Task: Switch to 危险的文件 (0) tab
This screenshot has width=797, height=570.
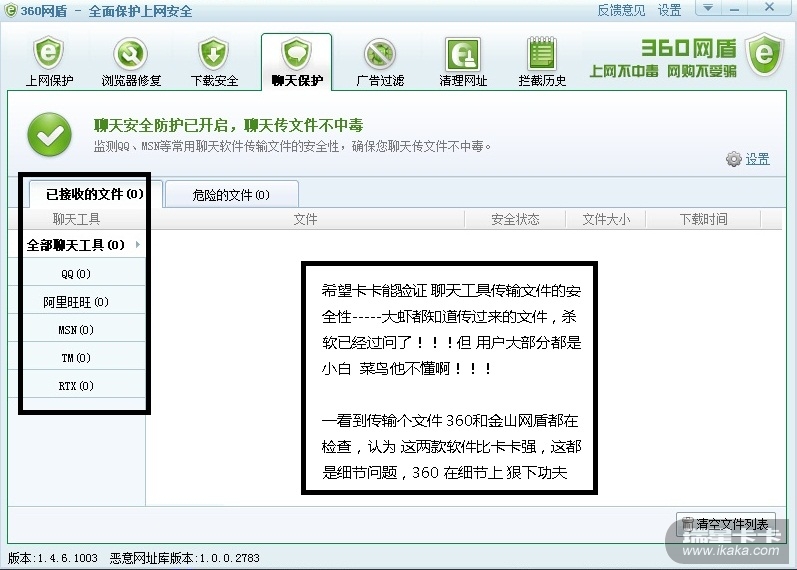Action: pos(231,195)
